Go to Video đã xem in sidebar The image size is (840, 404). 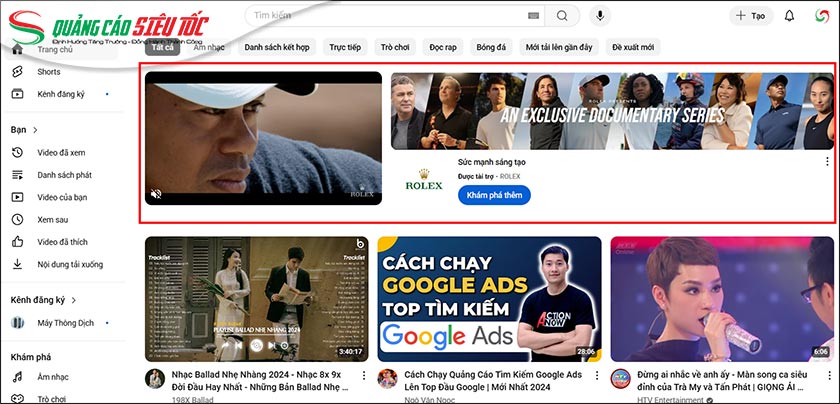(x=61, y=153)
